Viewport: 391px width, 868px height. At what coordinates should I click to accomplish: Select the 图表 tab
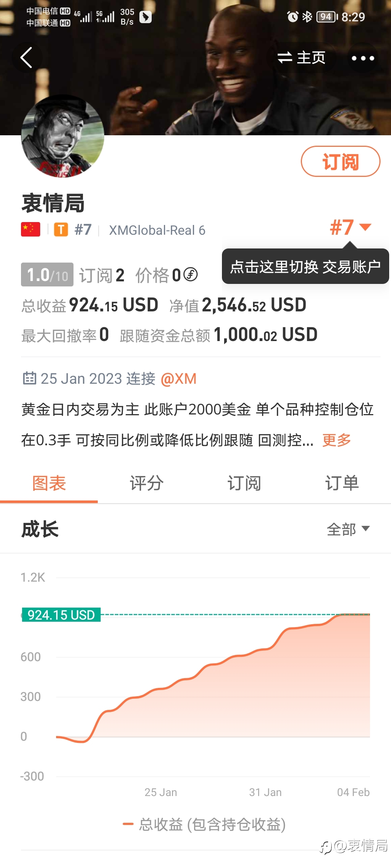[x=49, y=483]
